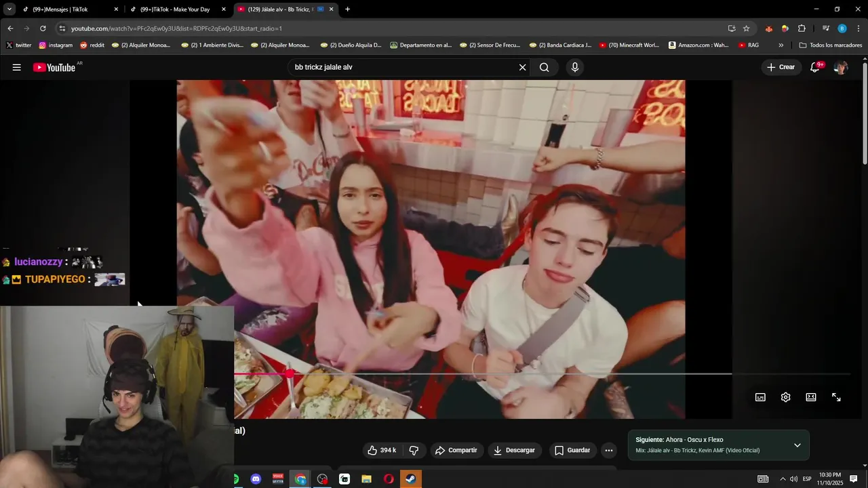Open Opera from the taskbar

389,479
